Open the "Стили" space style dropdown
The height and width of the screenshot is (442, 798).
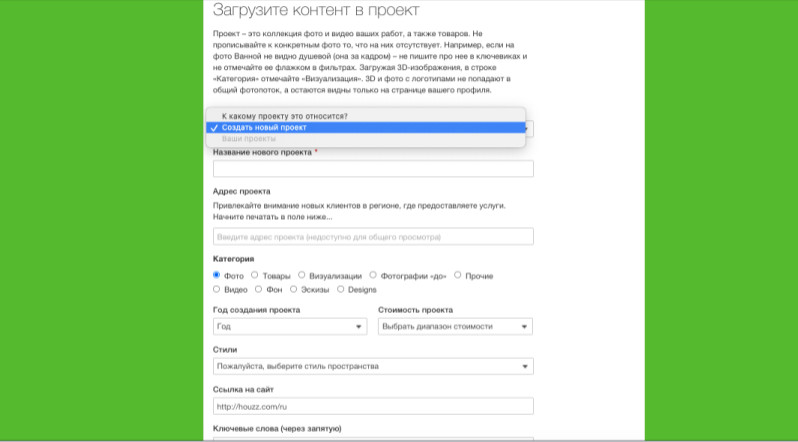pos(373,366)
